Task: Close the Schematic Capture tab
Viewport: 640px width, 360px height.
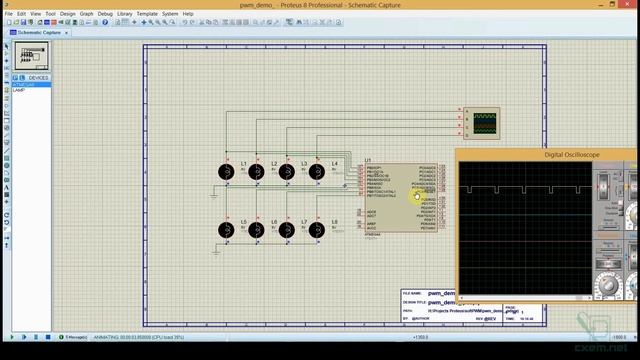Action: [x=66, y=33]
